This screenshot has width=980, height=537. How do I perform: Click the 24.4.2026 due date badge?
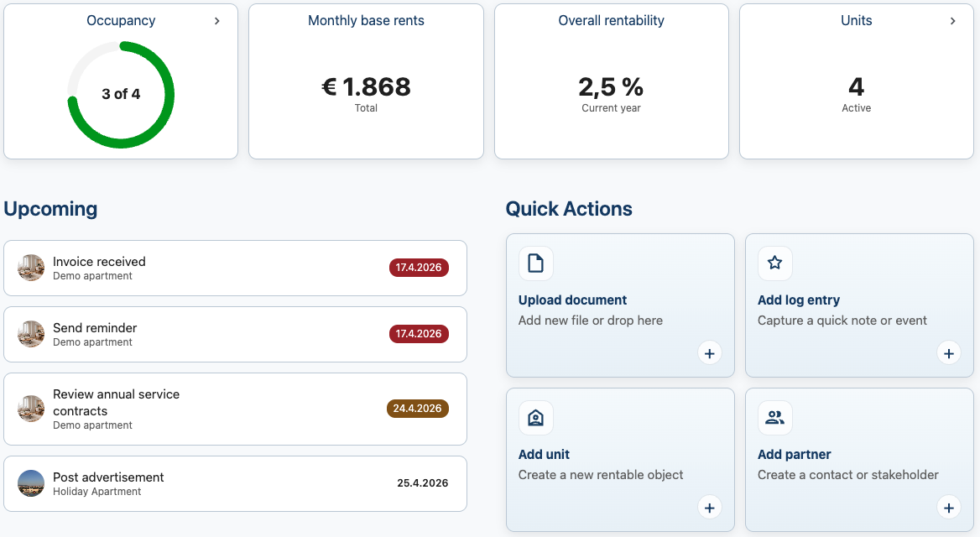(x=418, y=409)
